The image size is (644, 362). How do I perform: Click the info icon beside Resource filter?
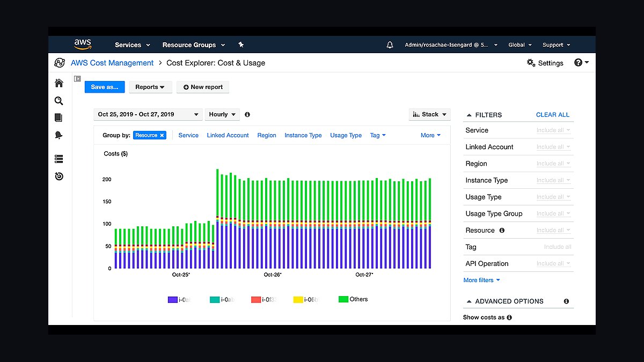coord(502,230)
